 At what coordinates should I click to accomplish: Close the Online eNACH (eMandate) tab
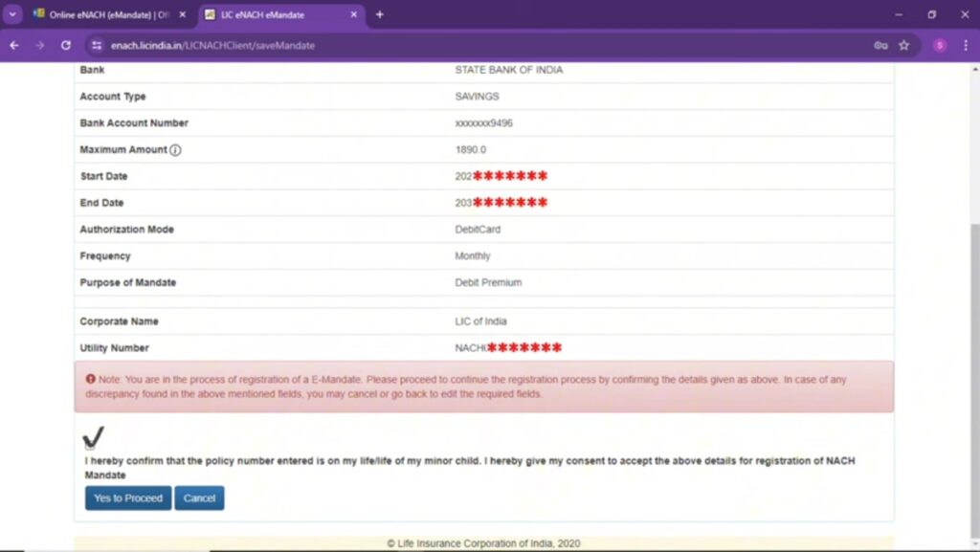(x=183, y=14)
